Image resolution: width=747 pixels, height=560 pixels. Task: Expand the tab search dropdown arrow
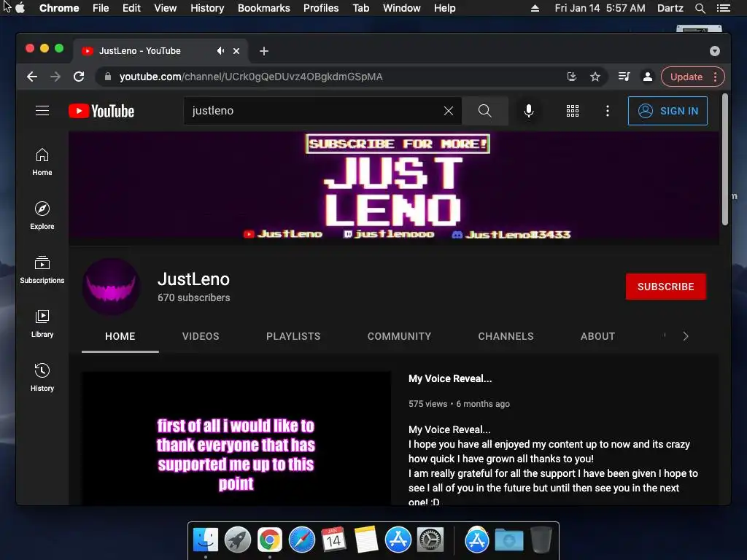pos(715,51)
